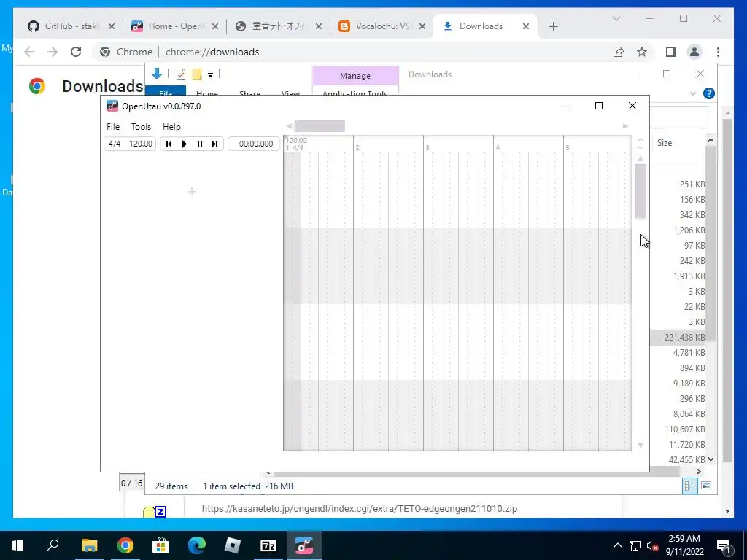Screen dimensions: 747x560
Task: Close the GitHub browser tab
Action: [x=112, y=26]
